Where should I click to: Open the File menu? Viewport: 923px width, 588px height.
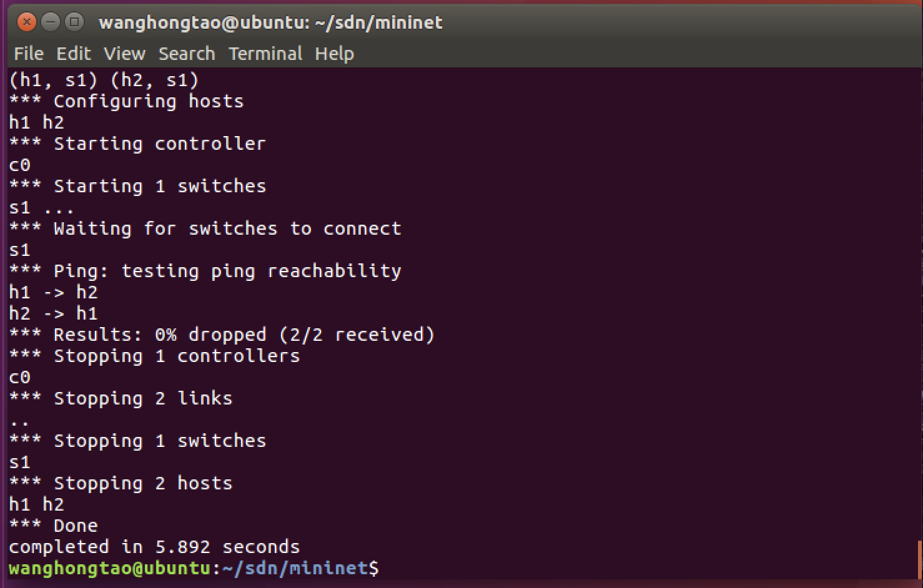tap(29, 54)
